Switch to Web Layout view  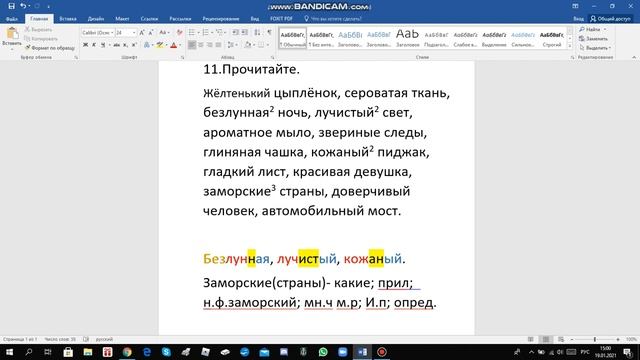click(561, 339)
